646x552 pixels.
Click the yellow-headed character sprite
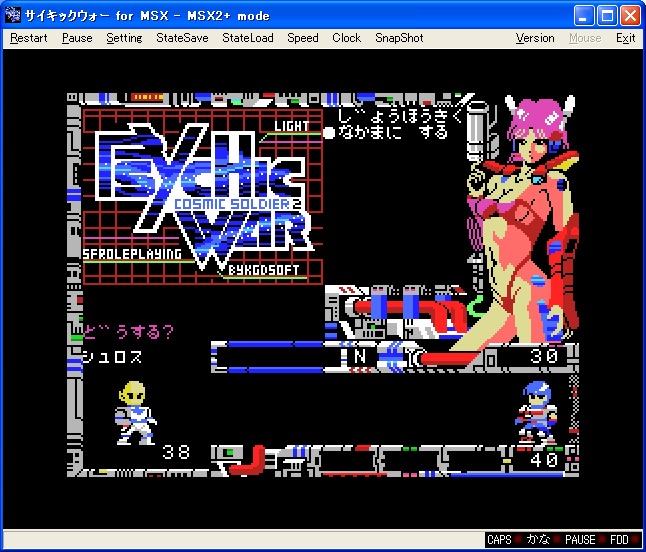click(x=133, y=413)
